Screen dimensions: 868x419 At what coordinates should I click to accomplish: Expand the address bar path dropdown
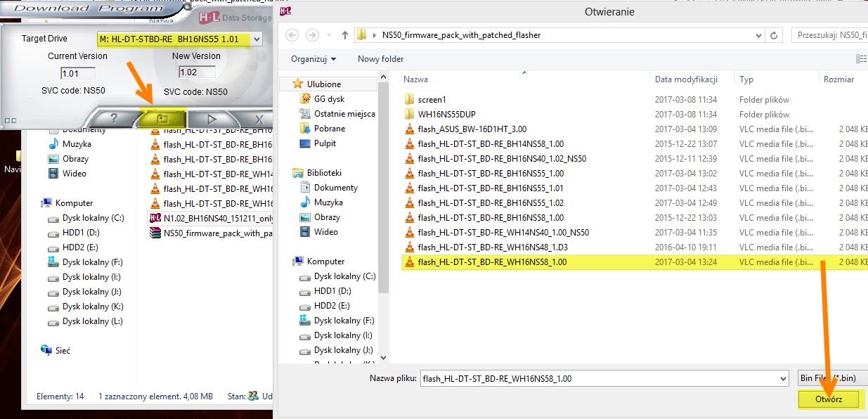(758, 35)
